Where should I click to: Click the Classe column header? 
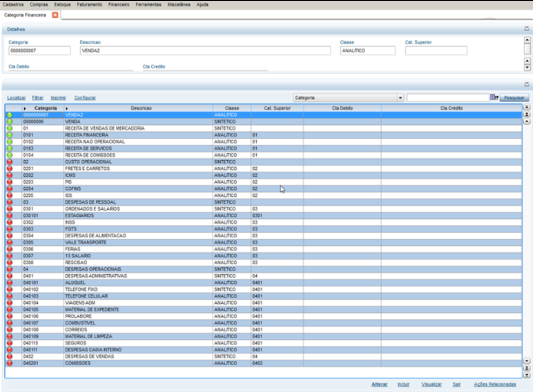click(x=232, y=108)
